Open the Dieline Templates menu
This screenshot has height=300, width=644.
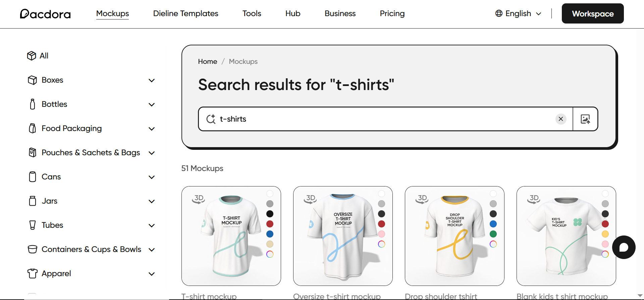click(x=185, y=14)
